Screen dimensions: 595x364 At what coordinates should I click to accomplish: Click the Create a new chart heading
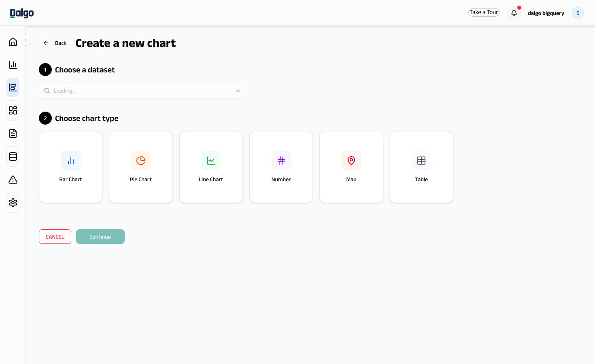pyautogui.click(x=125, y=43)
